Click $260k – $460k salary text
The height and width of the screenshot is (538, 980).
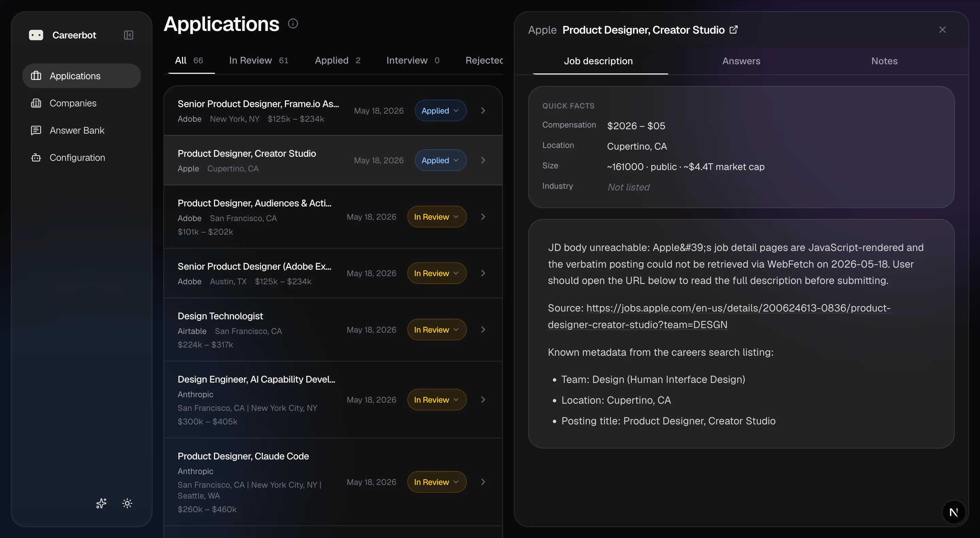(x=207, y=509)
